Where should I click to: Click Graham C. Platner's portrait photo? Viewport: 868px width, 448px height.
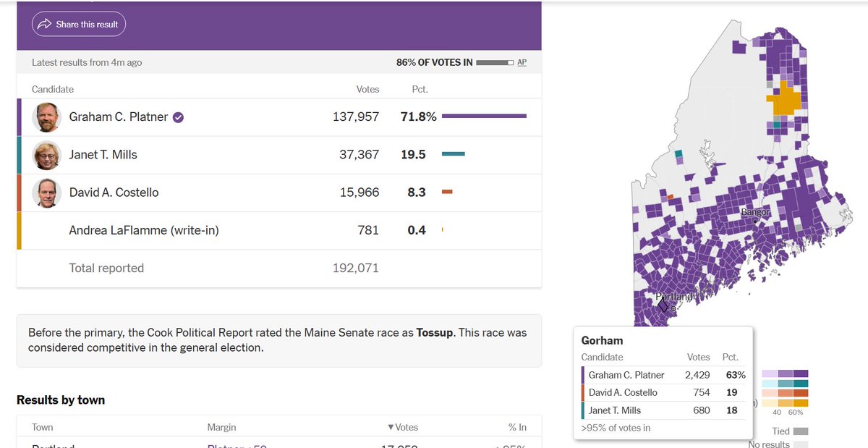(47, 117)
